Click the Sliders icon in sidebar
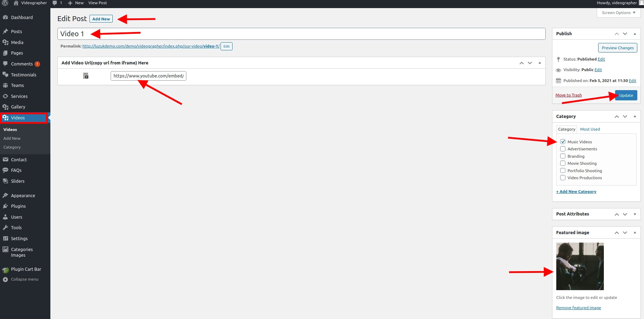This screenshot has height=319, width=644. tap(5, 181)
